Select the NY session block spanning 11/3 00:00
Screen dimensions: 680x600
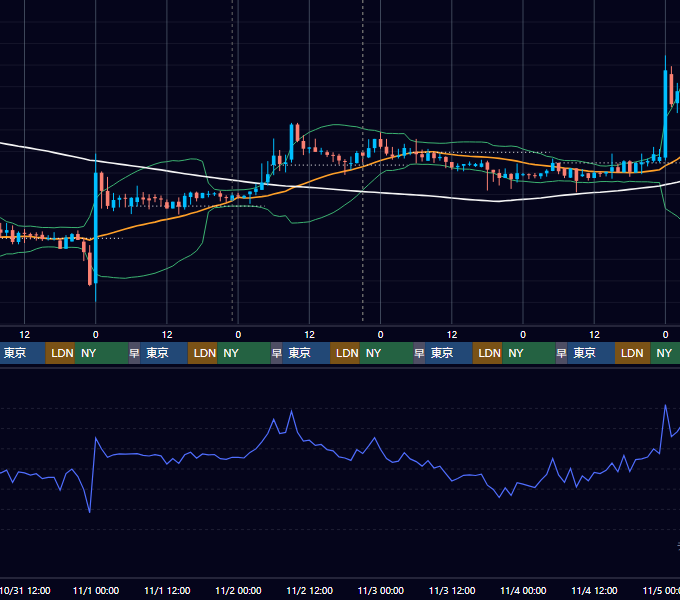(x=386, y=353)
